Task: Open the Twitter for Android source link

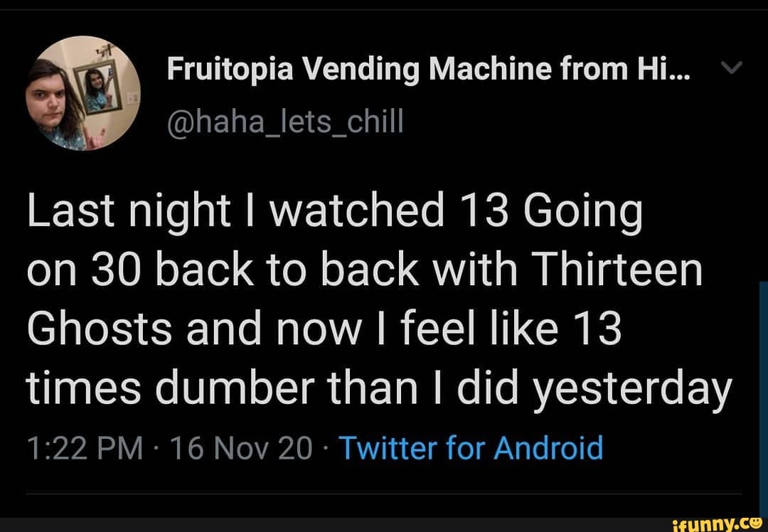Action: point(471,448)
